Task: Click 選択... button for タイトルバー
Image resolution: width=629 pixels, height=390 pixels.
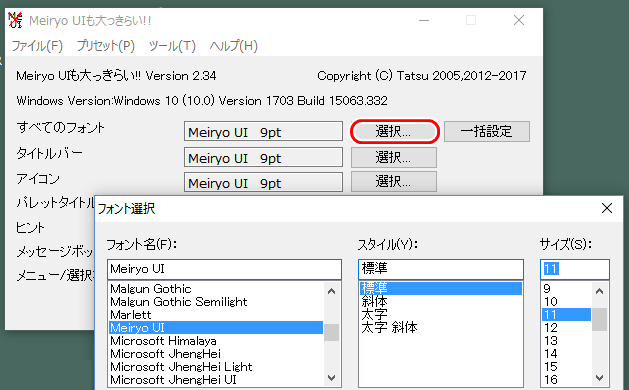Action: (394, 157)
